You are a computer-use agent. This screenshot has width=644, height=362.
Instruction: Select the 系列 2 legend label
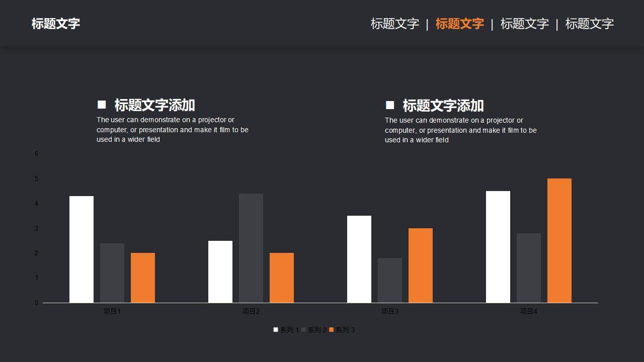coord(317,330)
